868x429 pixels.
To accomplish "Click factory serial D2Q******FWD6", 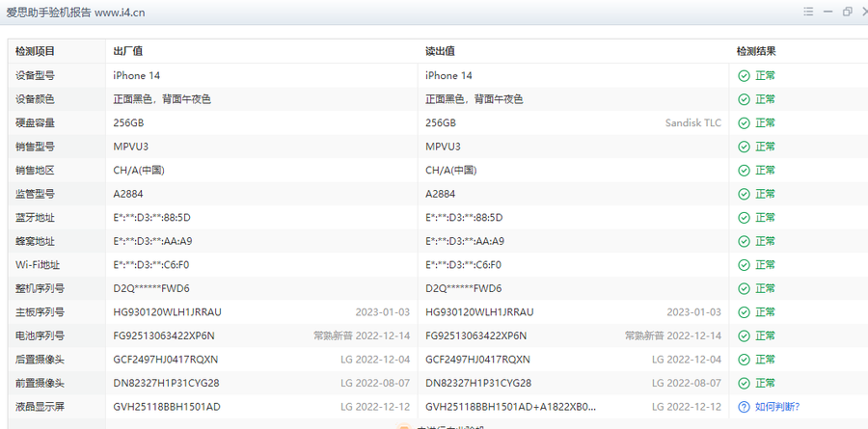I will pos(151,288).
